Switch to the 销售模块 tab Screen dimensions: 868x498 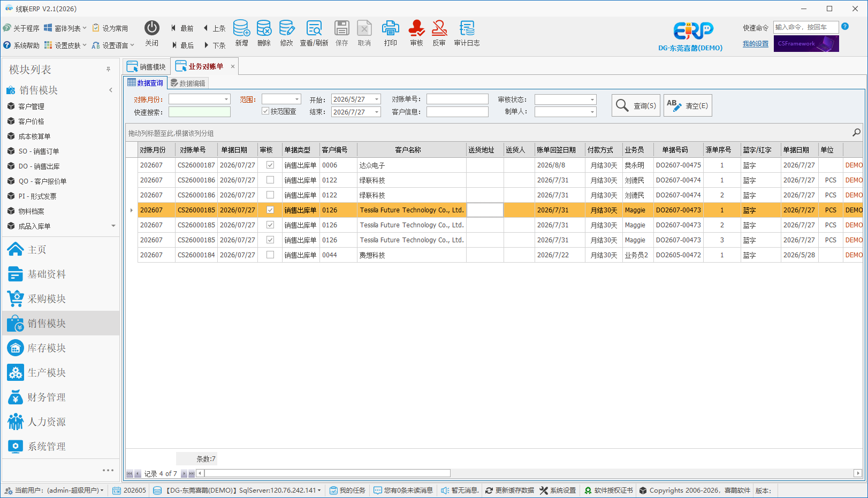click(x=147, y=67)
